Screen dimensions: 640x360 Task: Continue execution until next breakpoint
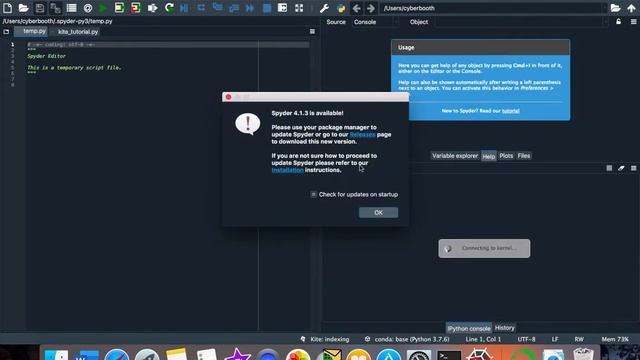click(x=250, y=8)
